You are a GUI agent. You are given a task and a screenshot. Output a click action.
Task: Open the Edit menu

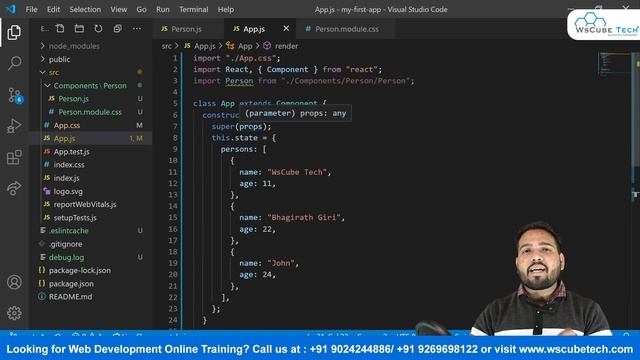click(x=53, y=9)
